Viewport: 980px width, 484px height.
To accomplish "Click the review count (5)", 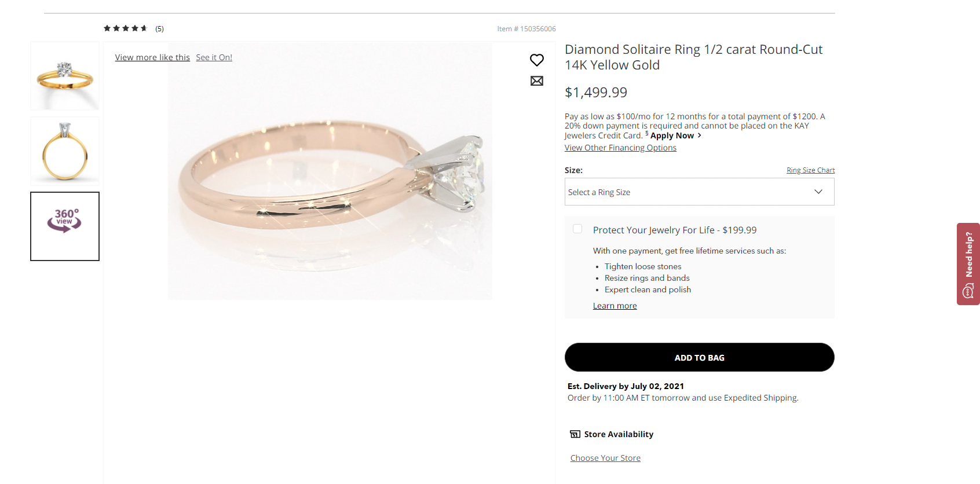I will [159, 29].
